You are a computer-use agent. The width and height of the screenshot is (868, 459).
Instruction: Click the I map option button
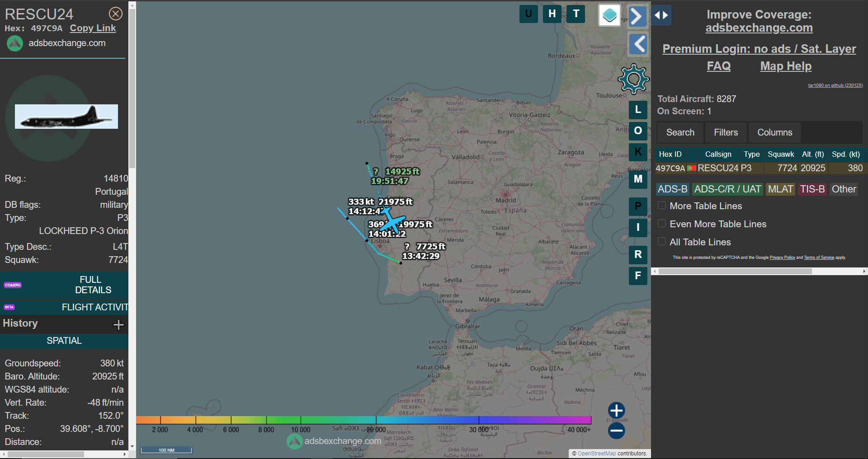[x=638, y=228]
